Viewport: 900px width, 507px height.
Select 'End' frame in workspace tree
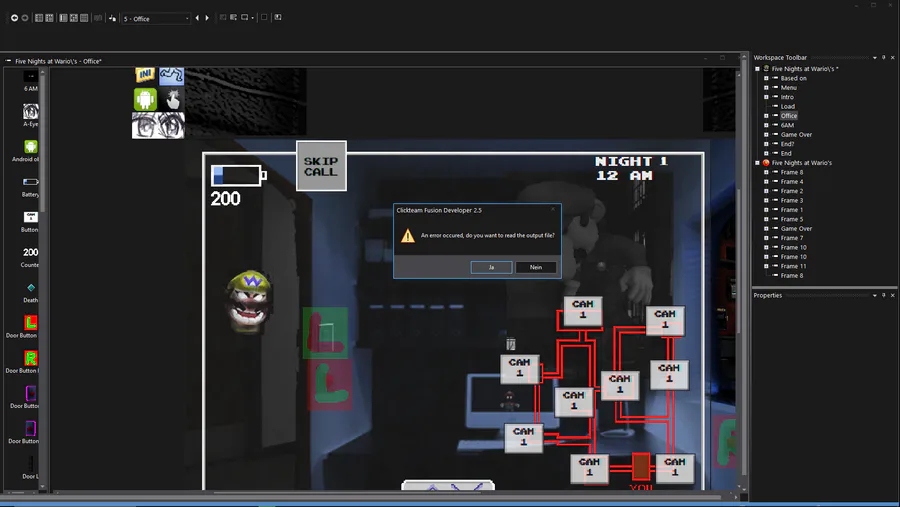tap(786, 153)
